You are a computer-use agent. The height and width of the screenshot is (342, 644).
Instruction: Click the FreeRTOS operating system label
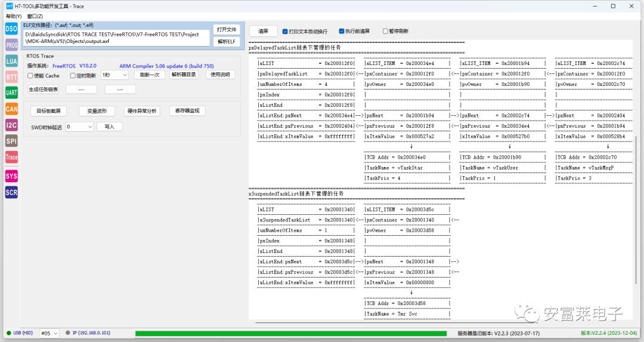64,66
